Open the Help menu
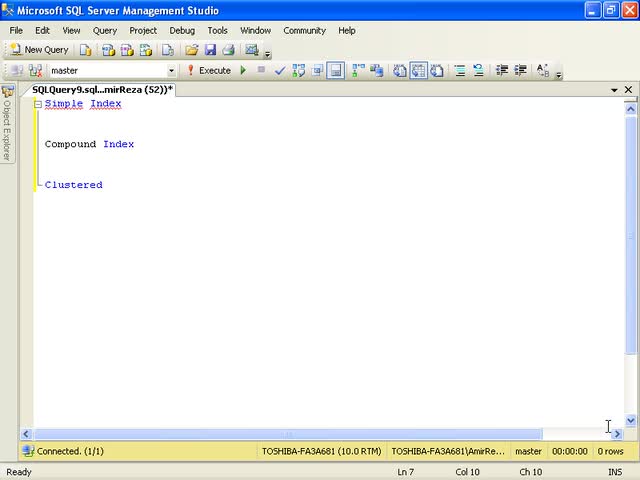640x480 pixels. [347, 31]
